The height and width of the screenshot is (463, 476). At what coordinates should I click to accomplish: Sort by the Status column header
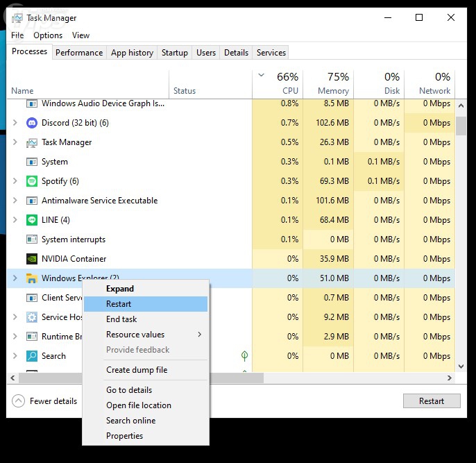pyautogui.click(x=210, y=84)
